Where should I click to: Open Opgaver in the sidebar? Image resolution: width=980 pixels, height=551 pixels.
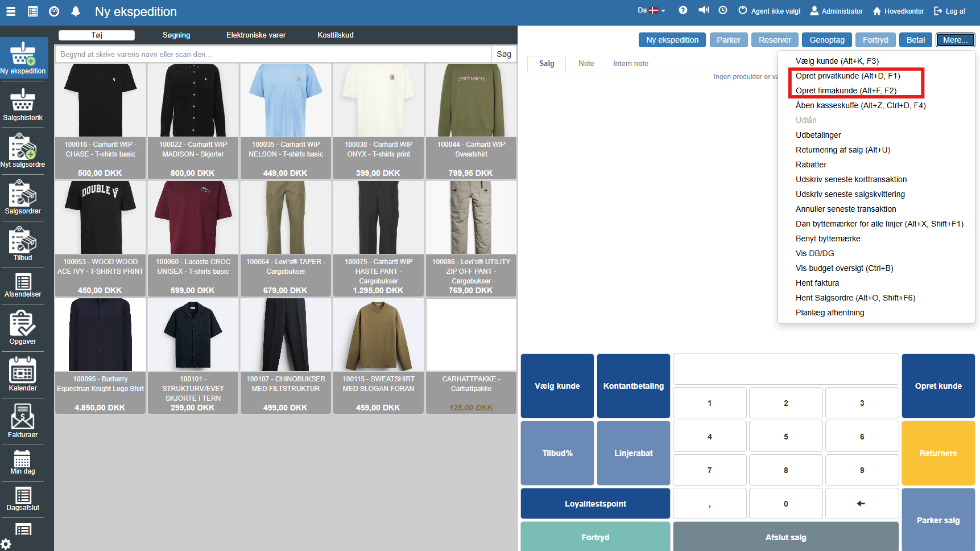tap(23, 328)
